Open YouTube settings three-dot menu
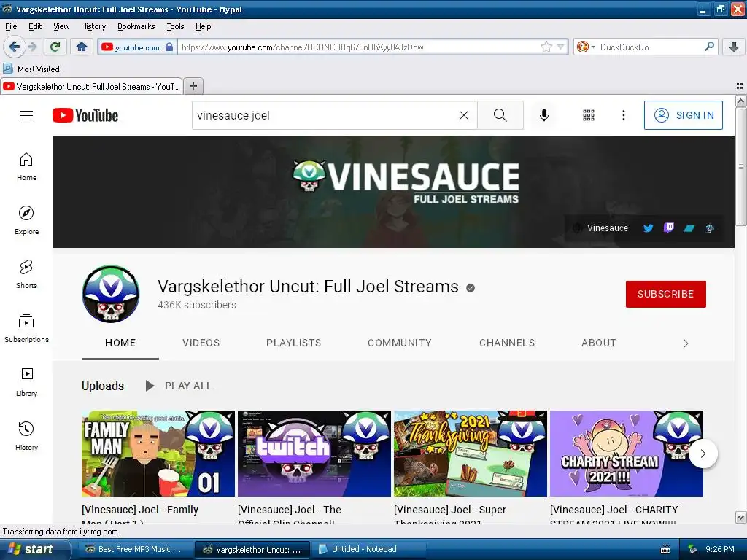 (623, 115)
